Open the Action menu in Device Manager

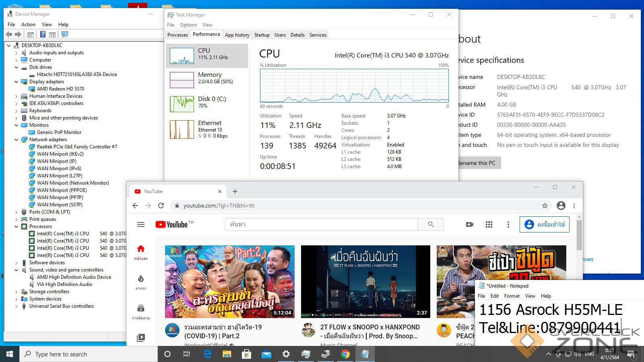point(28,25)
